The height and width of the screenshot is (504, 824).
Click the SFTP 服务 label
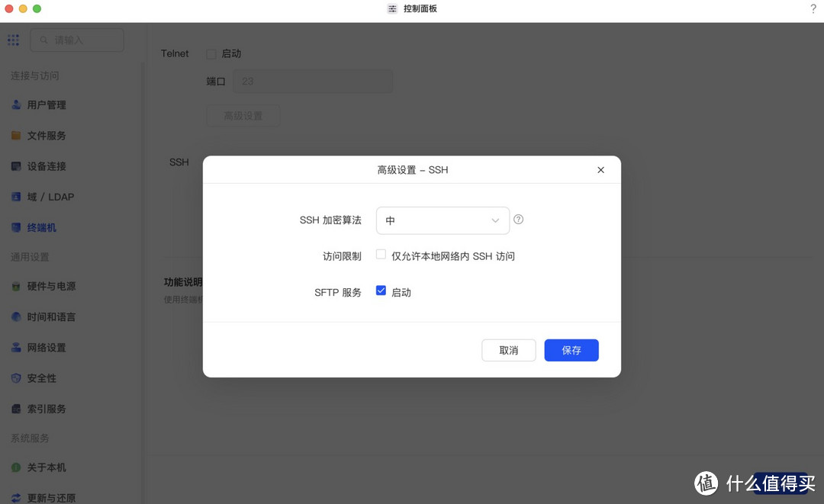click(338, 293)
